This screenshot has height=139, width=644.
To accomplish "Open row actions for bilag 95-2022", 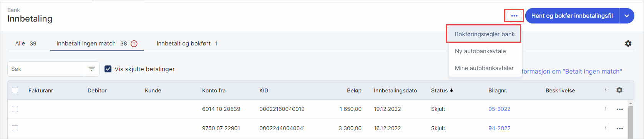I will [x=620, y=109].
